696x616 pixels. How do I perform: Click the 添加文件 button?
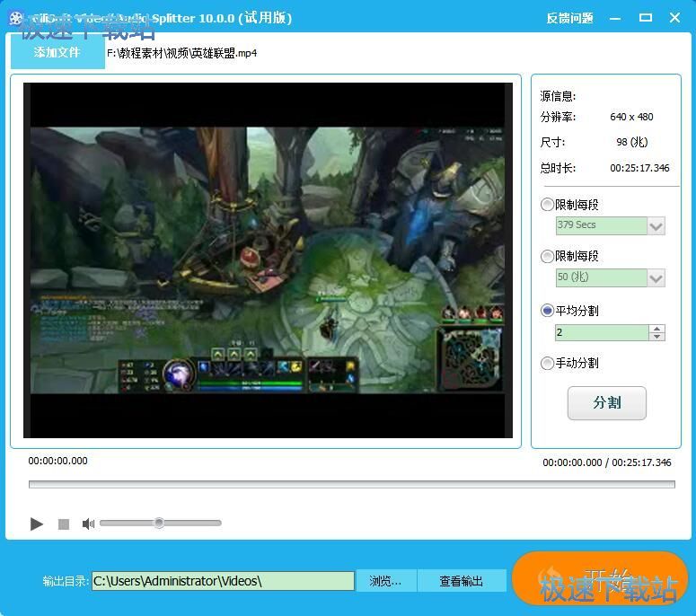[57, 52]
